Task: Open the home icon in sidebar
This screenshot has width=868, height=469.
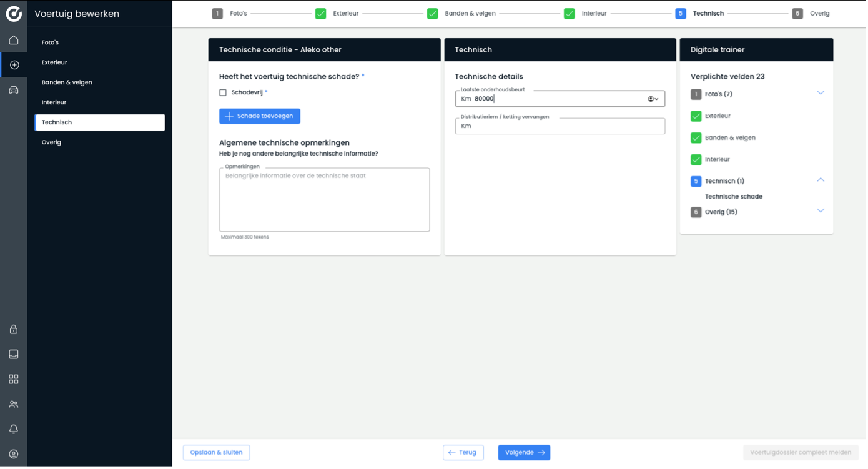Action: (x=14, y=40)
